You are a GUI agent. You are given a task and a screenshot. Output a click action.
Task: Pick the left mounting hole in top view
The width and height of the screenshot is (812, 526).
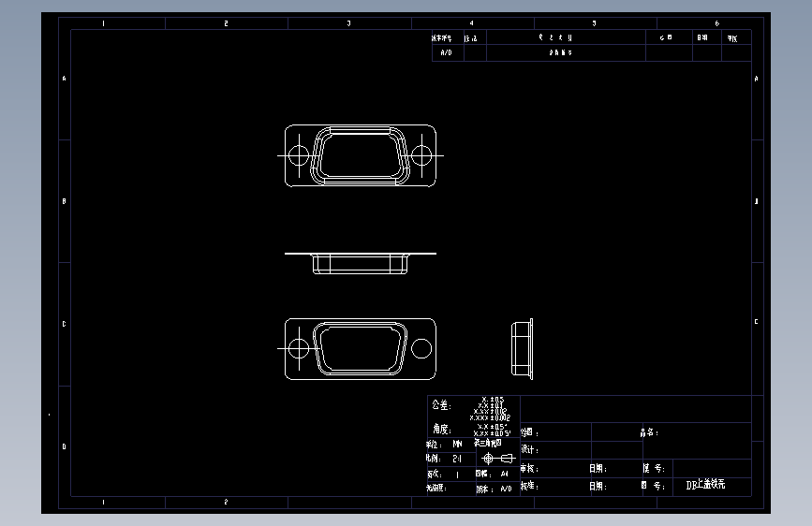coord(298,155)
